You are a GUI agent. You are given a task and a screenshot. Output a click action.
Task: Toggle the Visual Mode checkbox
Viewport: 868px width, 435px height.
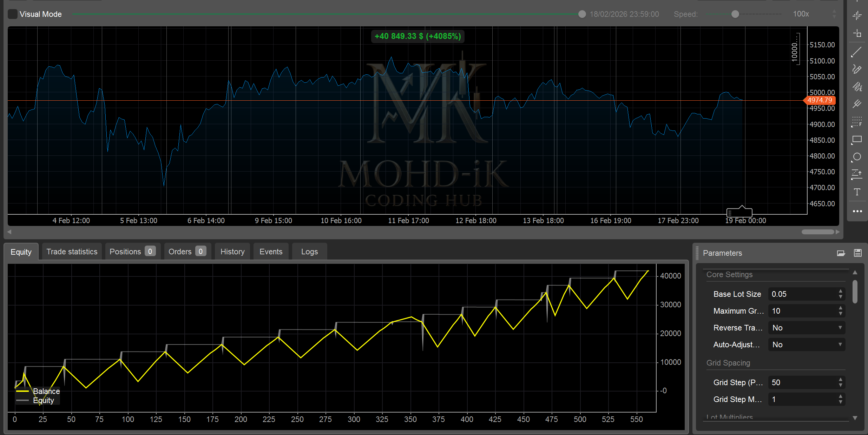pyautogui.click(x=13, y=14)
